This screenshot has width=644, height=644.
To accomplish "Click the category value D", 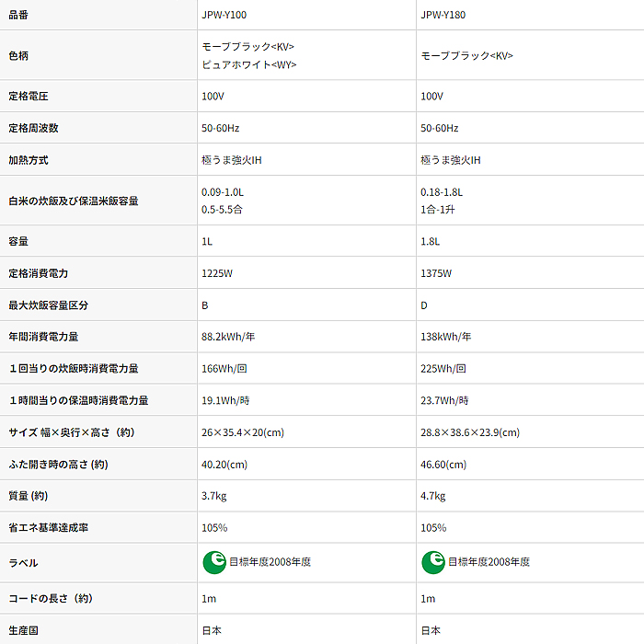I will (x=424, y=305).
